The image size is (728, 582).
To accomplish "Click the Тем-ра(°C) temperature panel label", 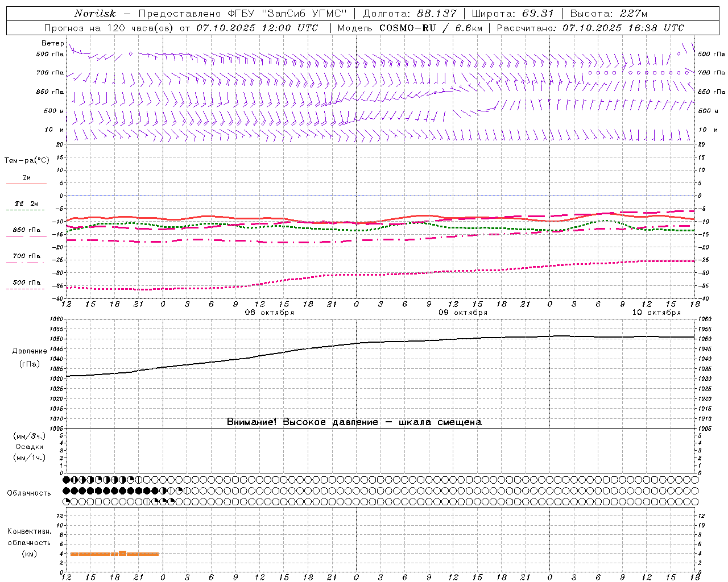I will (27, 161).
